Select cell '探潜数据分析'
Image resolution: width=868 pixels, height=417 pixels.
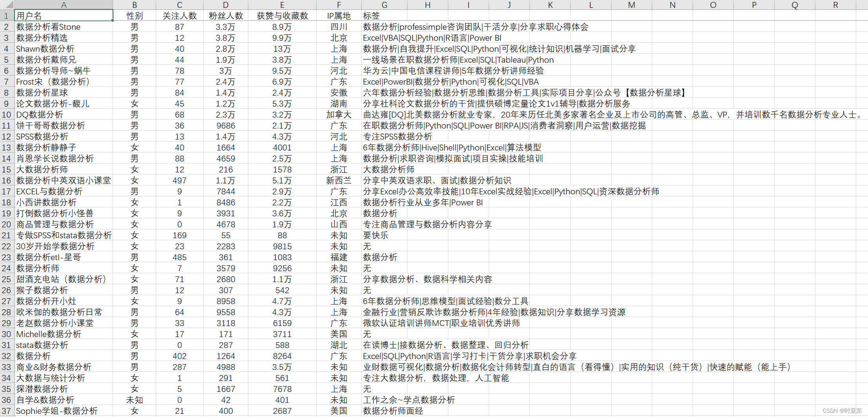tap(64, 389)
